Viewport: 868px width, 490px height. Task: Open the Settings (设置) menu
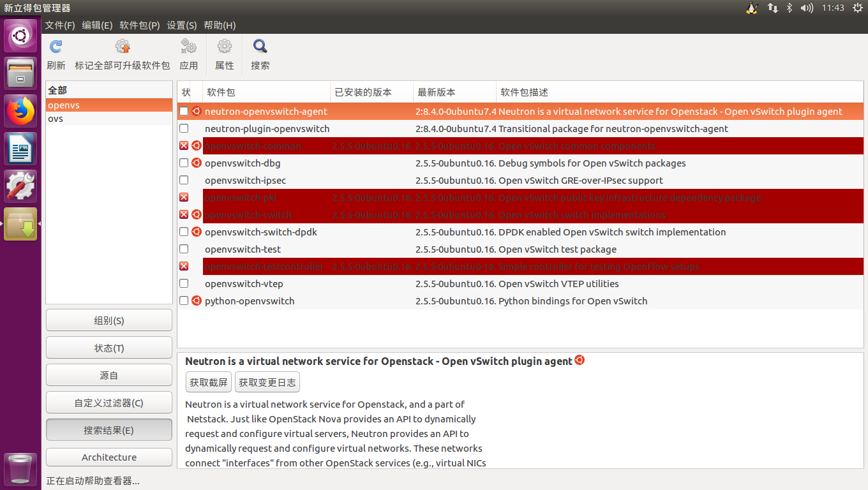point(182,25)
